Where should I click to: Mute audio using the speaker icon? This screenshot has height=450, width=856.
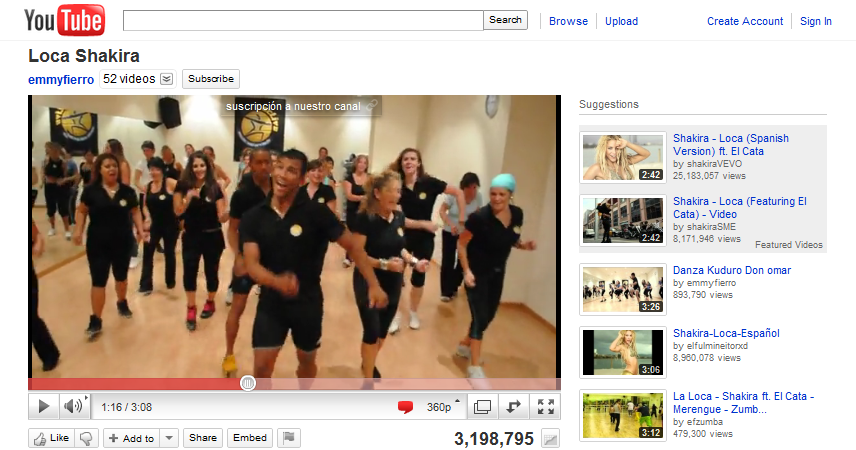tap(74, 406)
